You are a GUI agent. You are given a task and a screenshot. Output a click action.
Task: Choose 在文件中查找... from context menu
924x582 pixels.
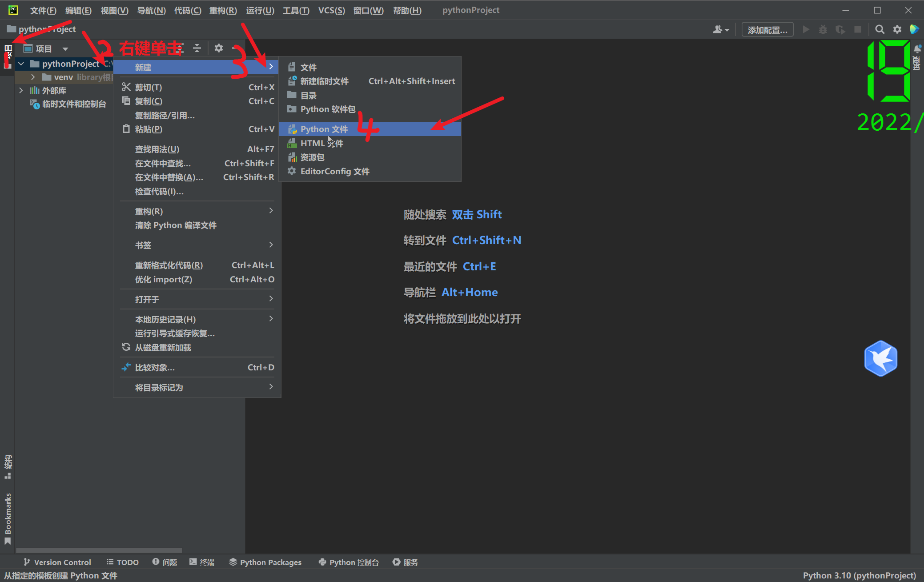tap(197, 163)
